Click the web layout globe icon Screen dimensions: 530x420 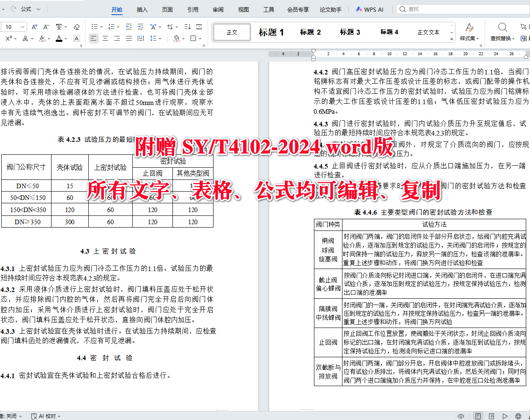518,416
